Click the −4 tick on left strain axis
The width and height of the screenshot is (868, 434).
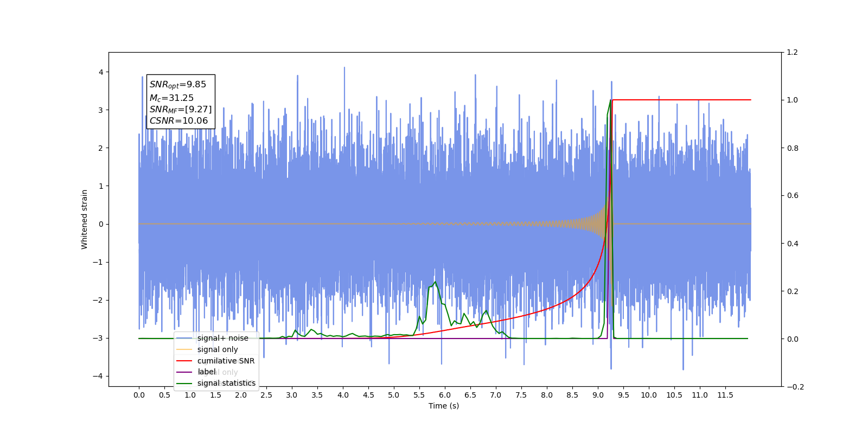pyautogui.click(x=98, y=376)
